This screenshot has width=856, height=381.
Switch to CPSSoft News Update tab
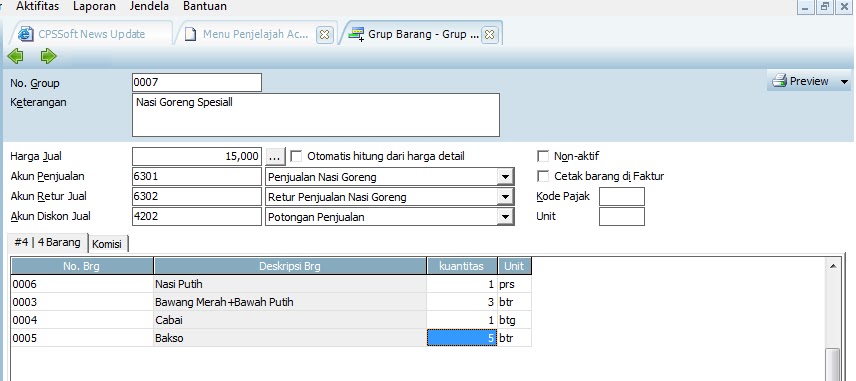click(x=91, y=34)
